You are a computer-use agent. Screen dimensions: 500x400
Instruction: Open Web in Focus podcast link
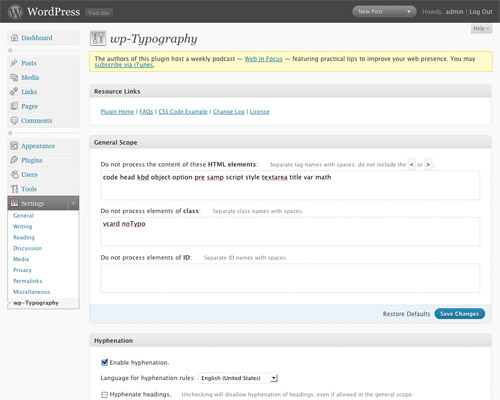tap(263, 59)
